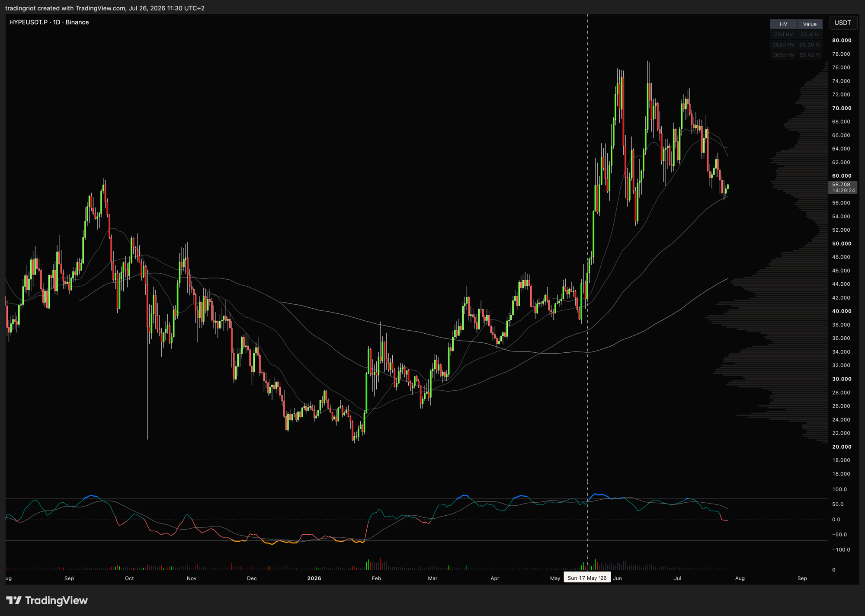Click the 20d HV row label
Image resolution: width=865 pixels, height=616 pixels.
click(x=783, y=35)
